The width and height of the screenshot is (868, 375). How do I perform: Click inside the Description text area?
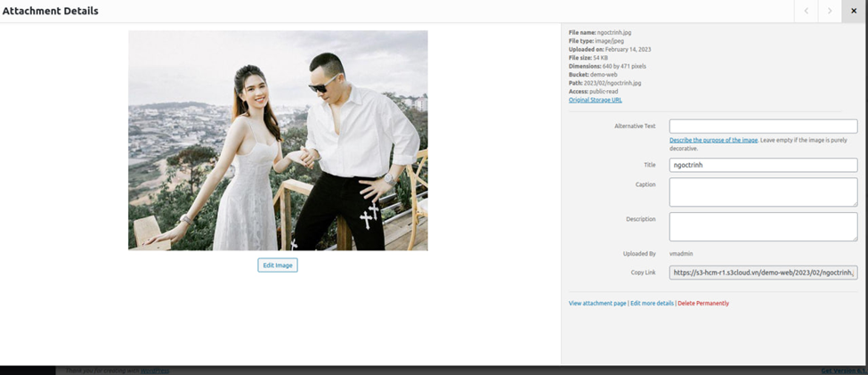coord(763,226)
